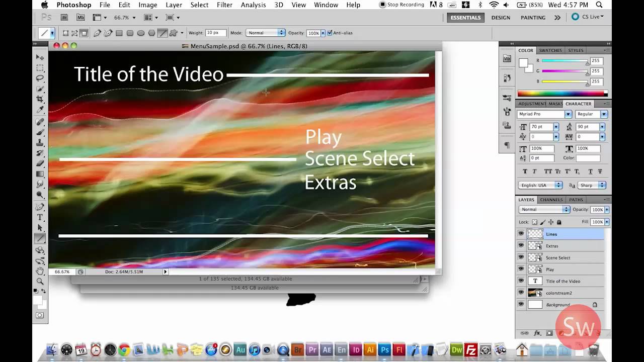Hide the Scene Select layer

pos(521,257)
